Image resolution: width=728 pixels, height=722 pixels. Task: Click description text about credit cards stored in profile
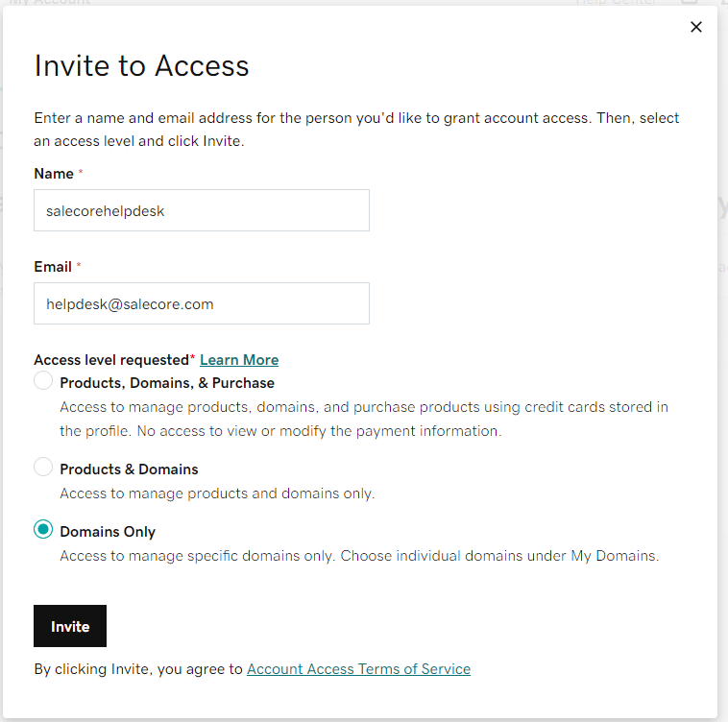coord(364,419)
